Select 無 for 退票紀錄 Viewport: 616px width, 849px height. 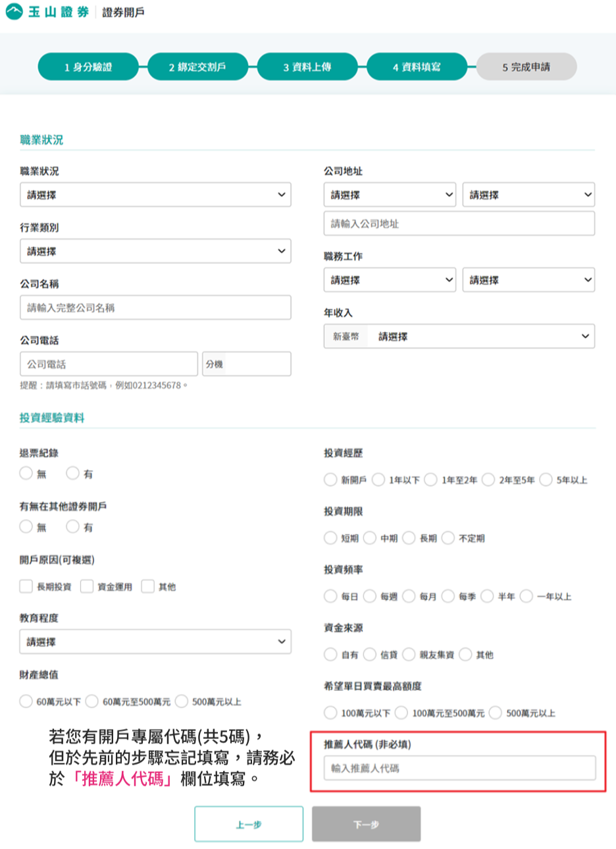25,472
